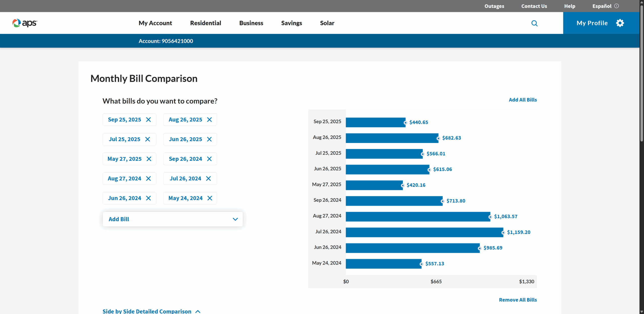Open the Savings menu
Screen dimensions: 644x314
tap(291, 23)
